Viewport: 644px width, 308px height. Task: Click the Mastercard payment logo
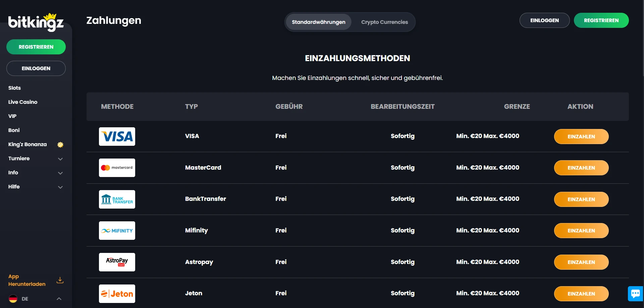pyautogui.click(x=117, y=168)
